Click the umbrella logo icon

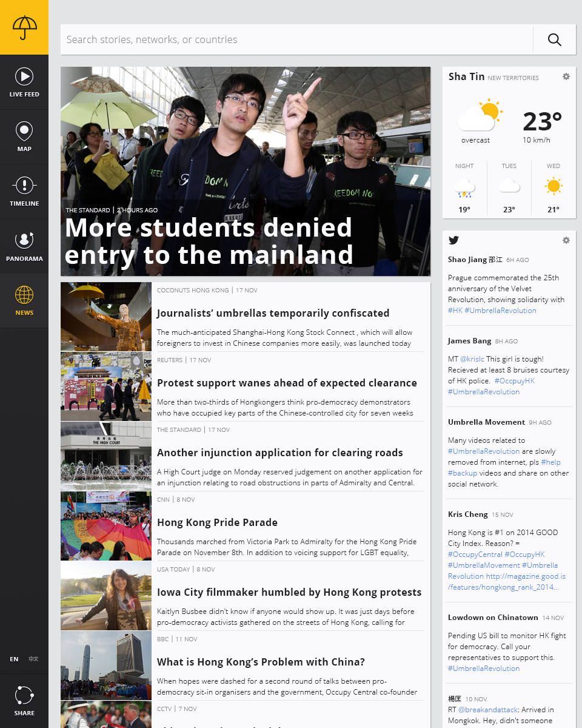pos(24,27)
